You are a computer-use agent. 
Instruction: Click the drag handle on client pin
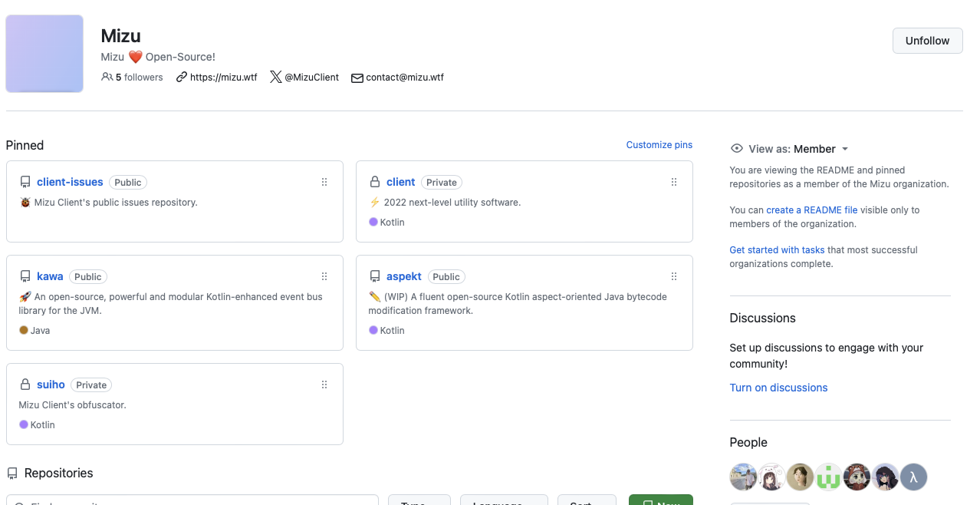(674, 183)
